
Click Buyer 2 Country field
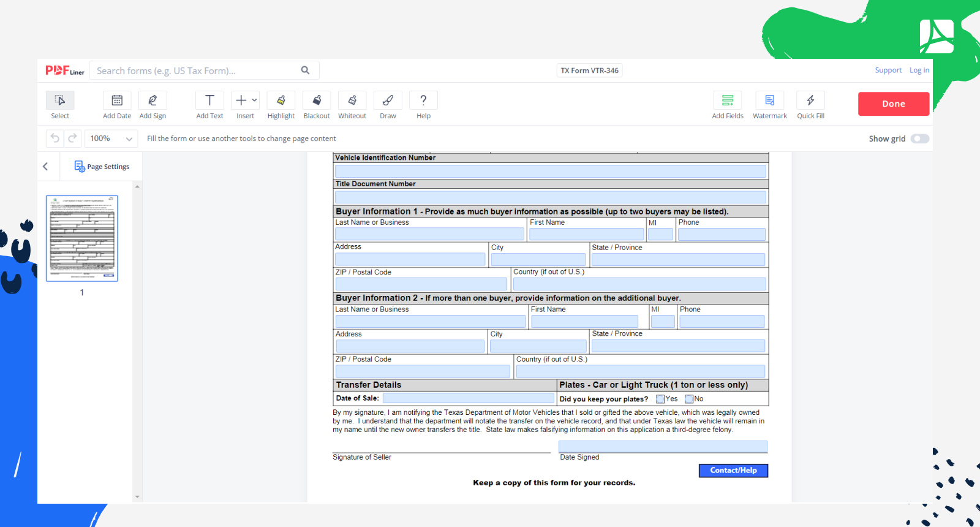[640, 371]
